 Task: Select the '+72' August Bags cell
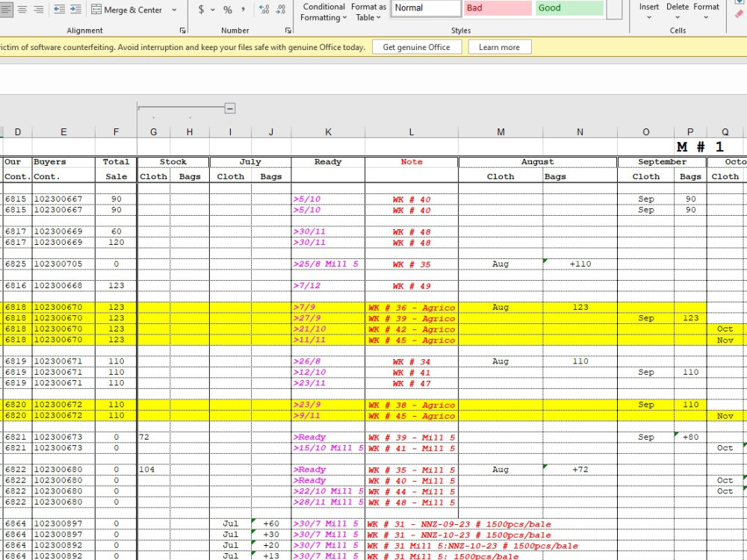(580, 470)
